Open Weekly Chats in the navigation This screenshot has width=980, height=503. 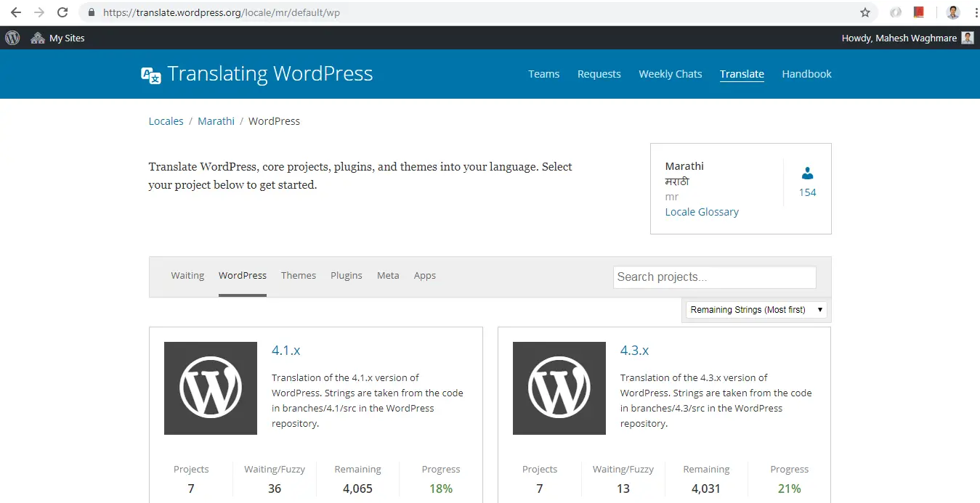click(x=671, y=74)
